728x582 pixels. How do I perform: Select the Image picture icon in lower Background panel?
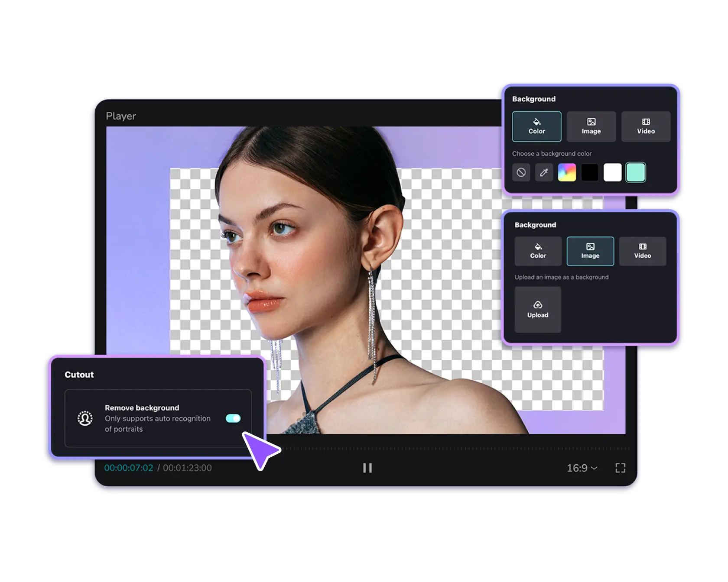tap(590, 246)
